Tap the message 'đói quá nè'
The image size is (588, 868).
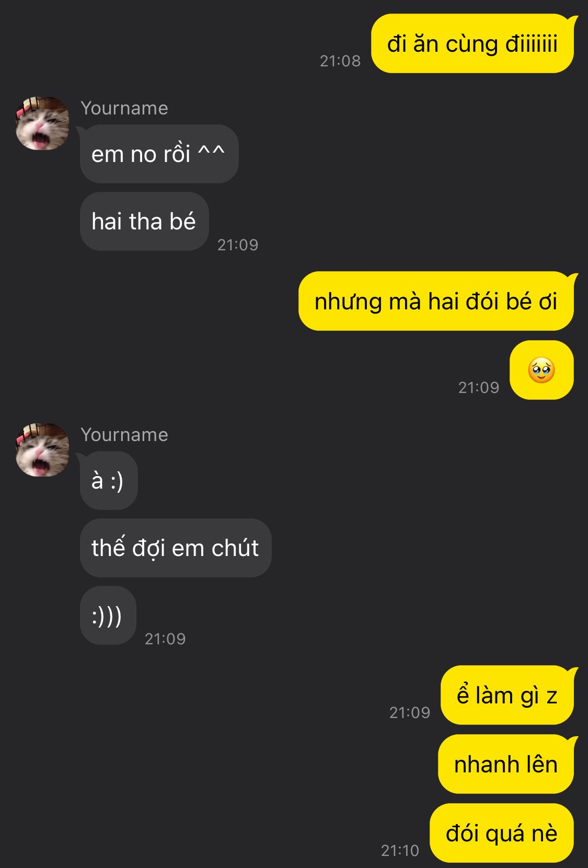pyautogui.click(x=502, y=833)
